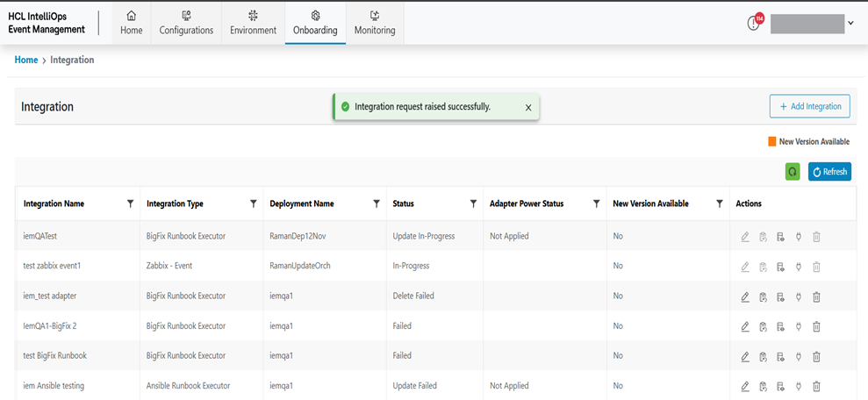Screen dimensions: 868x400
Task: Click the clipboard icon for iem Ansible testing
Action: tap(763, 386)
